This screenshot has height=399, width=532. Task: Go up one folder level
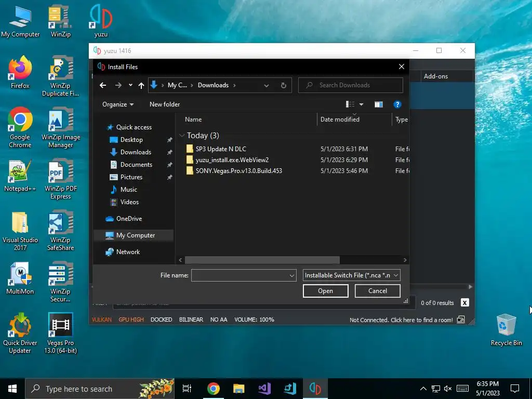click(x=141, y=85)
